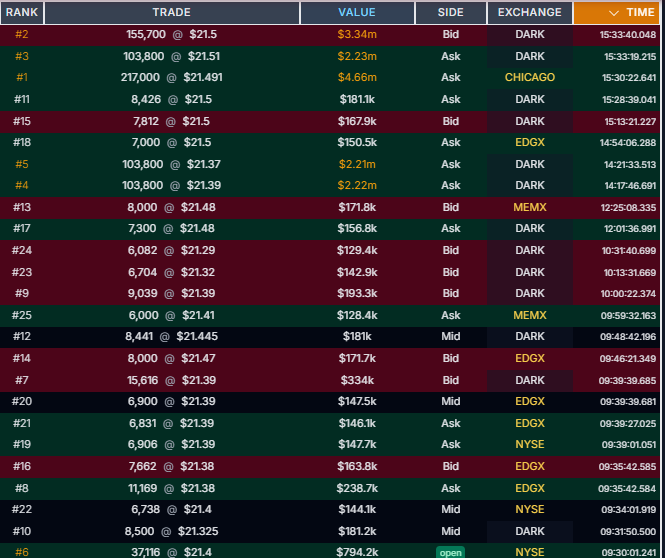Select trade 103,800 @ $21.37
This screenshot has width=665, height=558.
click(x=172, y=164)
